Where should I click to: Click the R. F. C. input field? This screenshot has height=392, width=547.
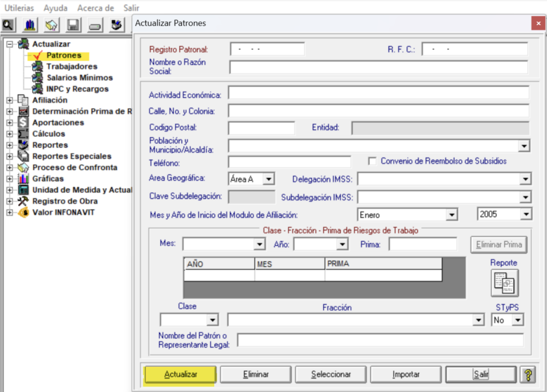[x=475, y=49]
